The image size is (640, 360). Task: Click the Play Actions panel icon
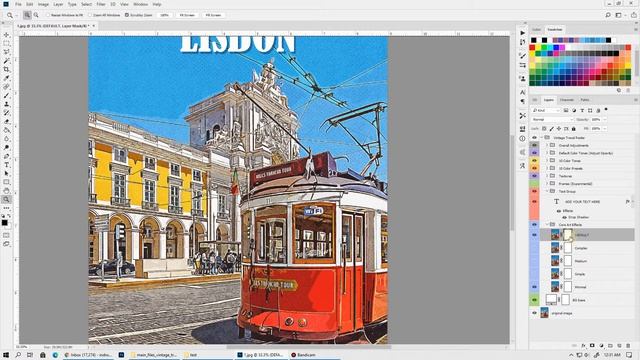[x=522, y=33]
